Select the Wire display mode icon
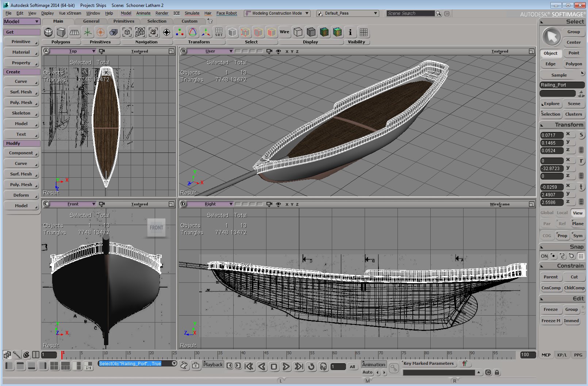 pos(284,32)
